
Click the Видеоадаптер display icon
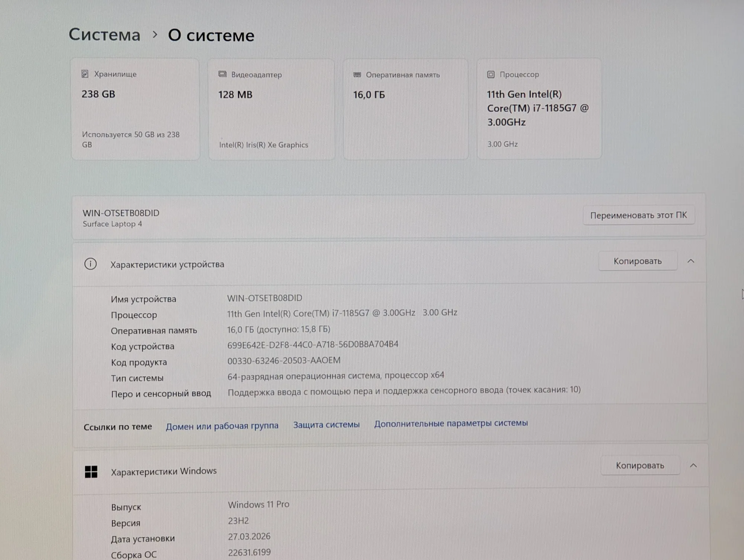click(x=222, y=74)
